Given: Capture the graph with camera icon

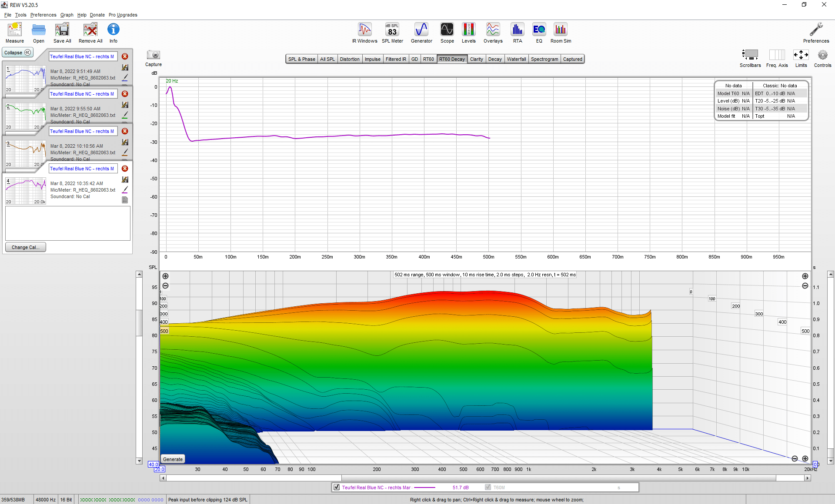Looking at the screenshot, I should [x=154, y=55].
